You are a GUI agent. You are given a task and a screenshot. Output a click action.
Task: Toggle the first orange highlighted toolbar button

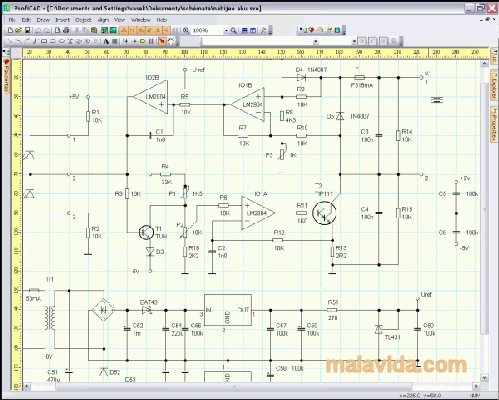(x=124, y=31)
